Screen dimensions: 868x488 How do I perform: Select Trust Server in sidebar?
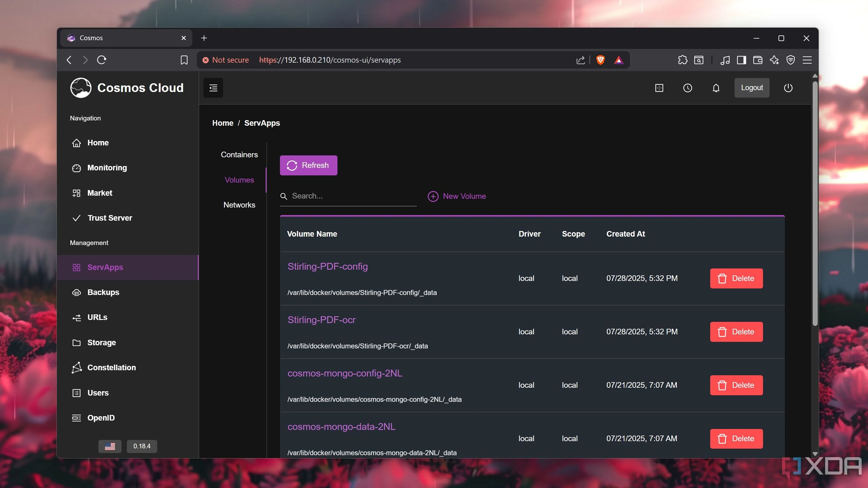[x=128, y=218]
